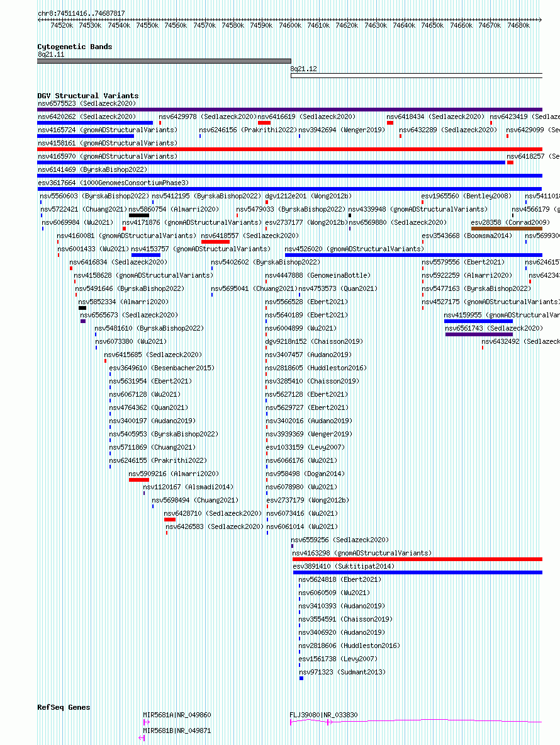Click the red nsv5909216 variant bar
This screenshot has width=560, height=745.
tap(139, 480)
